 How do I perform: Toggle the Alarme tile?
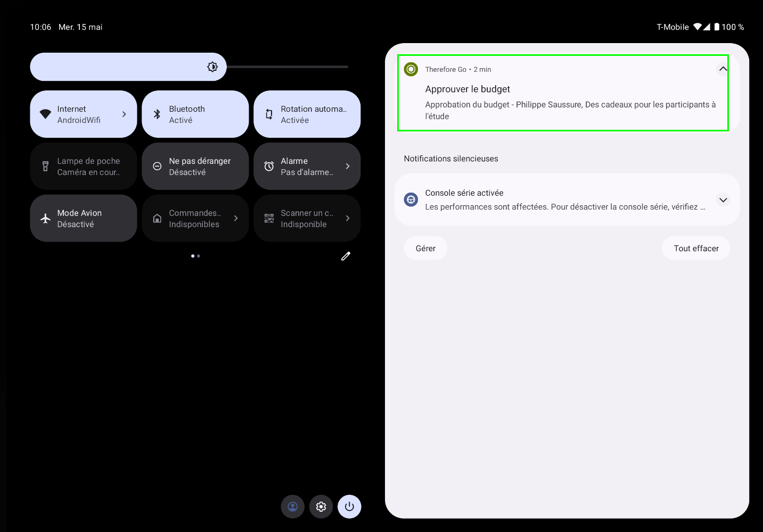pos(307,167)
